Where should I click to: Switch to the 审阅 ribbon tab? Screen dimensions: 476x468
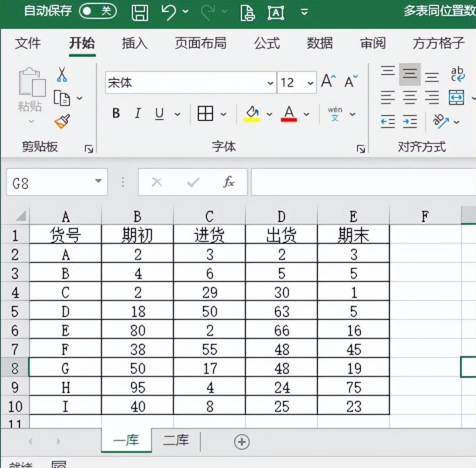pyautogui.click(x=373, y=43)
